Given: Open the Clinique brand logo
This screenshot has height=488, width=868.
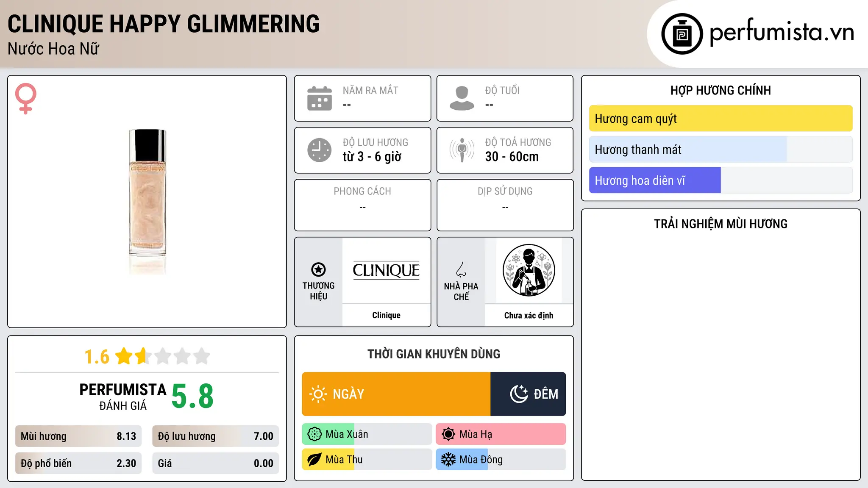Looking at the screenshot, I should tap(386, 270).
